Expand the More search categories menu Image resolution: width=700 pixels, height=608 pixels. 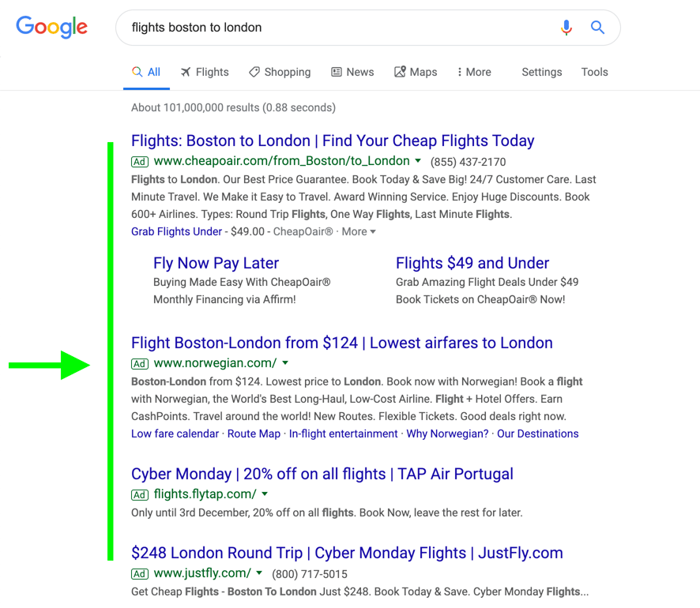pyautogui.click(x=474, y=72)
